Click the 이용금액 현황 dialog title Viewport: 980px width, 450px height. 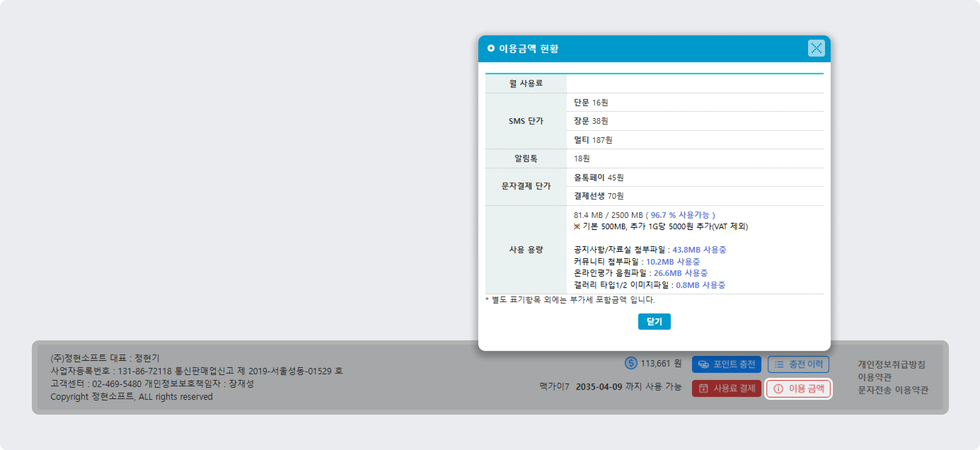pyautogui.click(x=528, y=49)
